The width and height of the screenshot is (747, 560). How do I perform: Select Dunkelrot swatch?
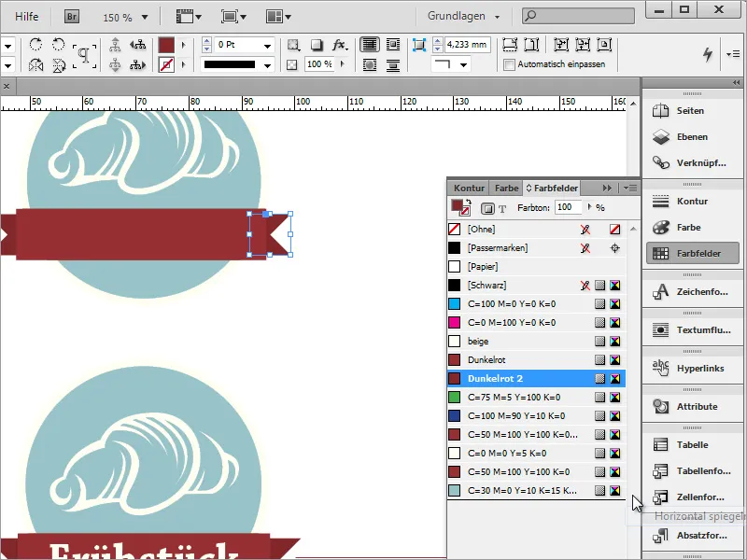coord(536,360)
